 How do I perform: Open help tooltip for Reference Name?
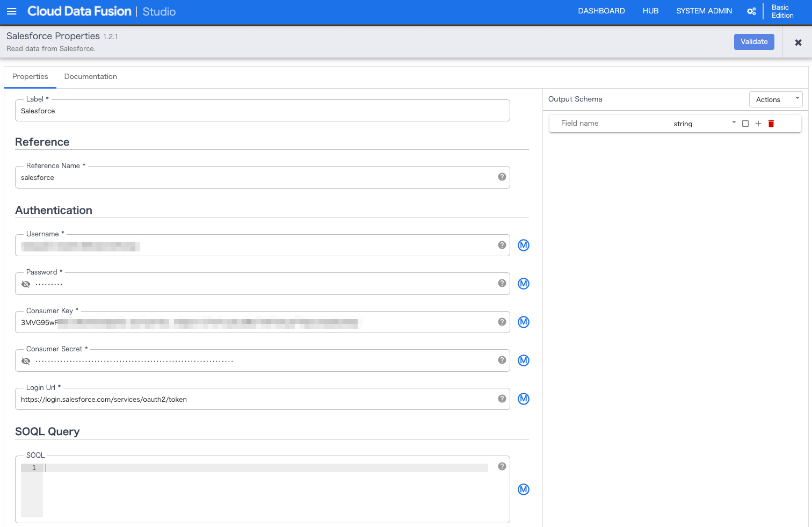click(502, 176)
